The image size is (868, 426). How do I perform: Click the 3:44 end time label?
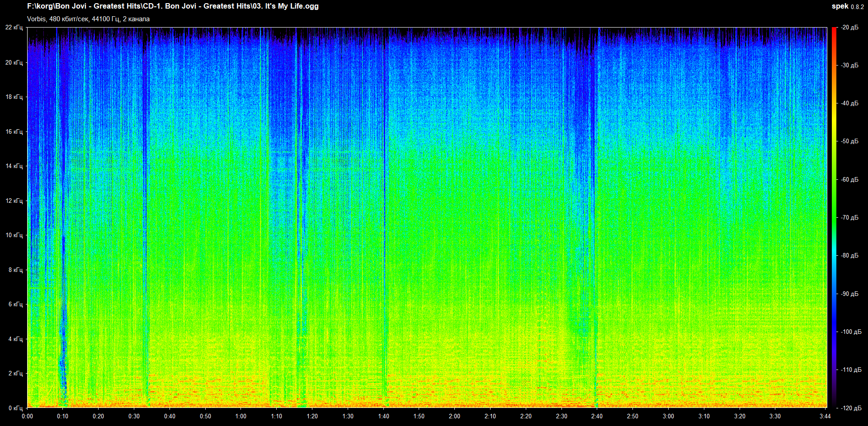click(x=825, y=416)
